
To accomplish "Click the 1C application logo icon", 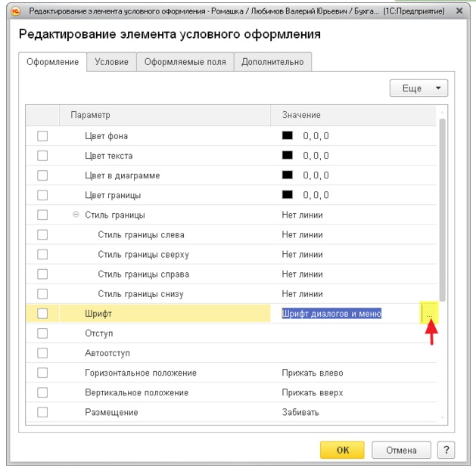I will point(15,11).
